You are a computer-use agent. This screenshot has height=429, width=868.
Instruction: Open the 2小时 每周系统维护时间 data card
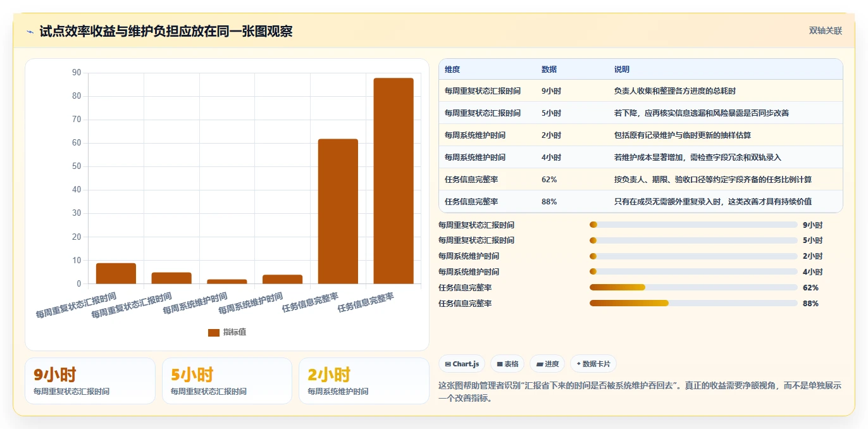coord(364,381)
